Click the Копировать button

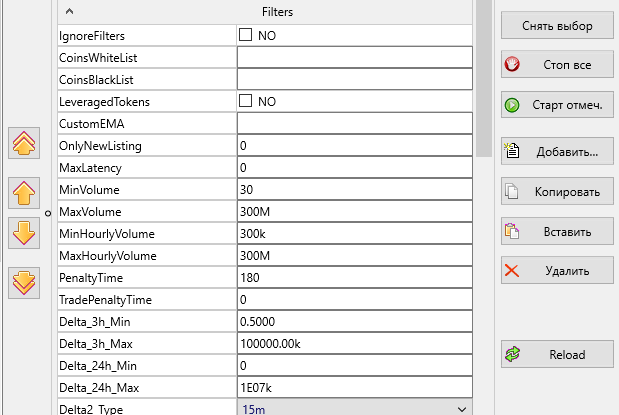tap(557, 191)
